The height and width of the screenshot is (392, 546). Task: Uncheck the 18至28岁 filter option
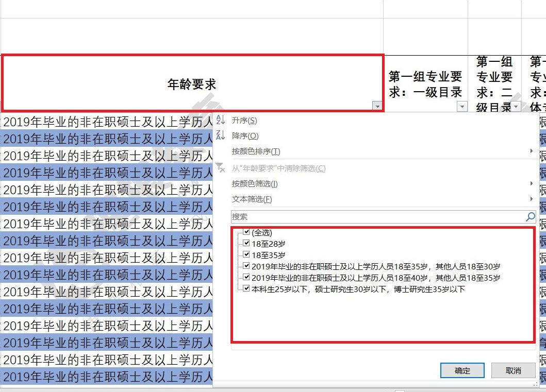[247, 243]
